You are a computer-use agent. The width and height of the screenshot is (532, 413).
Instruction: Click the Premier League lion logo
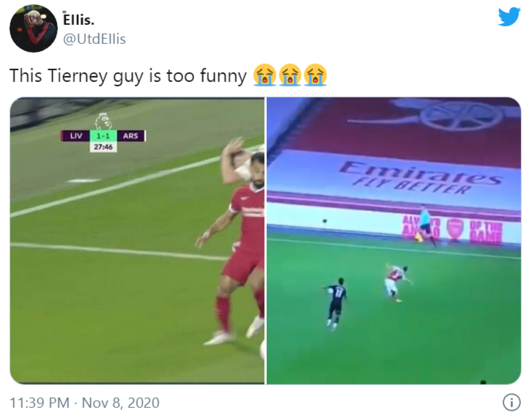pyautogui.click(x=103, y=121)
